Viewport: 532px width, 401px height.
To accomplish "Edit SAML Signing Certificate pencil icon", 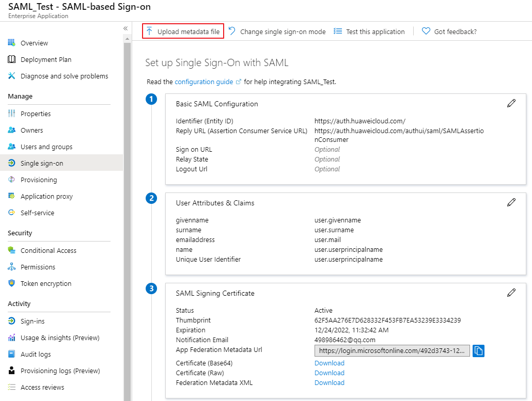I will (x=511, y=293).
